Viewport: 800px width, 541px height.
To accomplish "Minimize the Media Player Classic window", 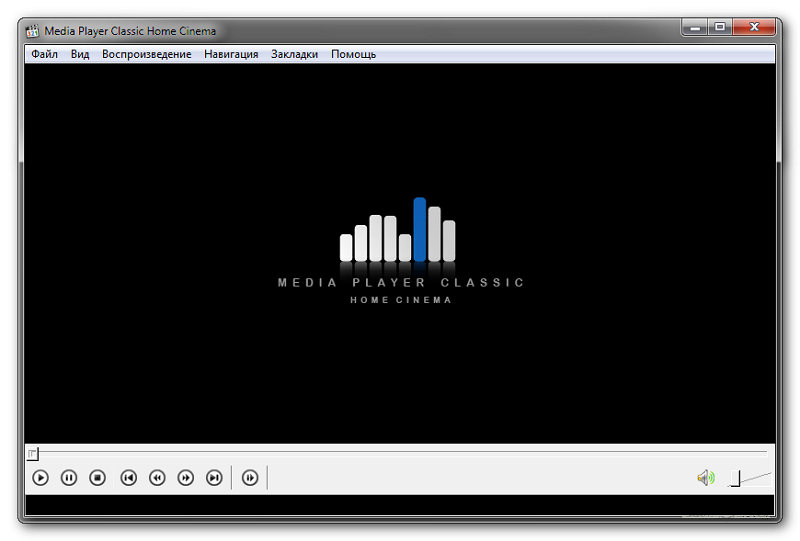I will (x=694, y=28).
